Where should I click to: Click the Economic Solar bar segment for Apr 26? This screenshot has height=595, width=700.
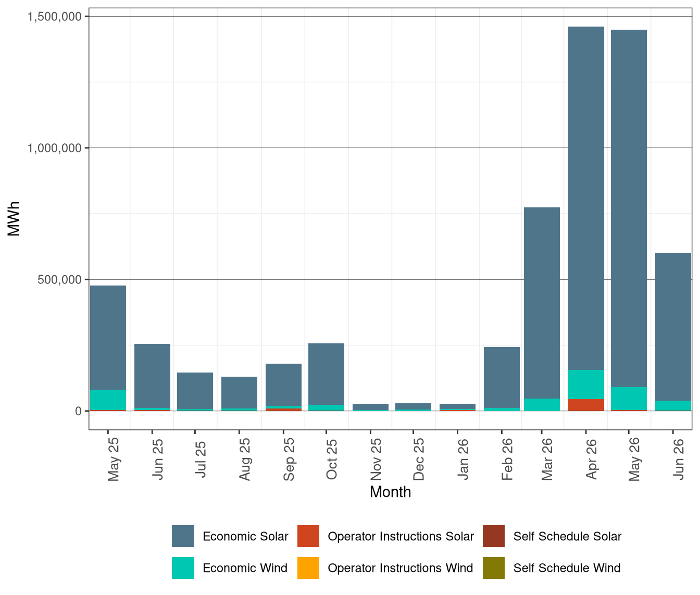pyautogui.click(x=586, y=198)
